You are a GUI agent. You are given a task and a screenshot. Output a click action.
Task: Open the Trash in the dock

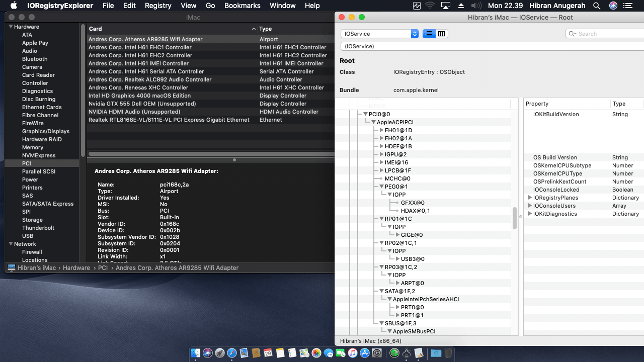[x=448, y=353]
